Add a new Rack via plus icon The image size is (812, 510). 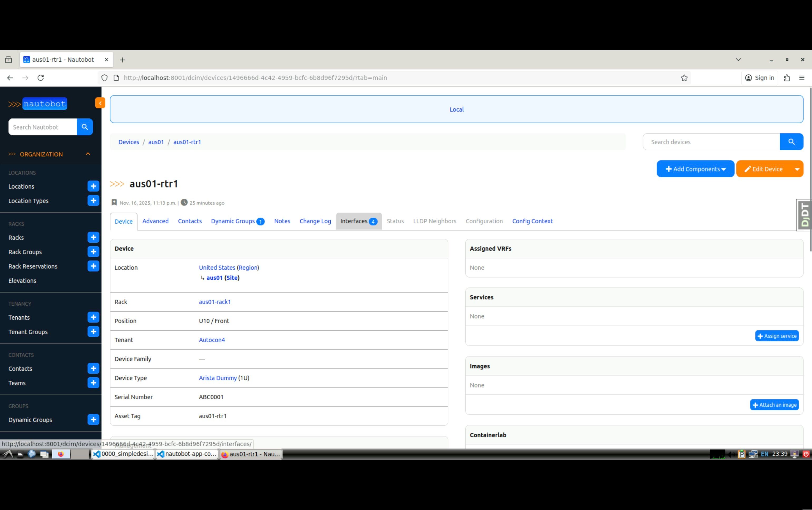[93, 237]
